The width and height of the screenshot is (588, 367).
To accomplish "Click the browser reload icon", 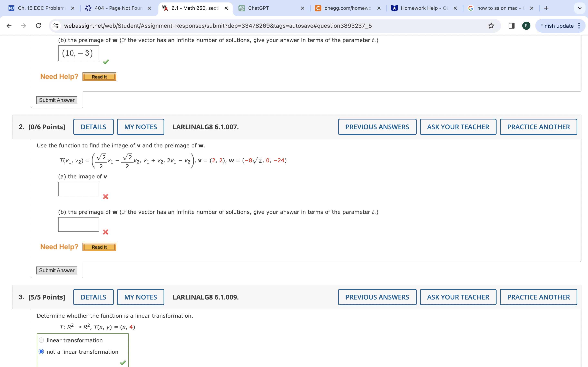I will click(x=38, y=26).
